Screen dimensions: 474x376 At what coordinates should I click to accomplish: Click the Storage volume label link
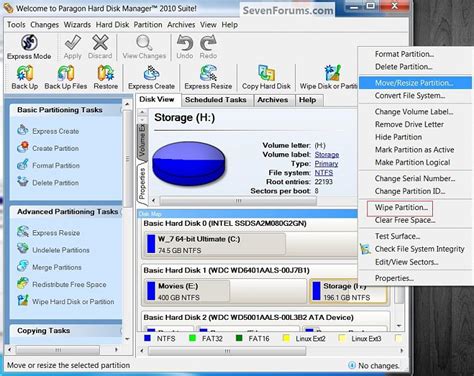tap(327, 155)
